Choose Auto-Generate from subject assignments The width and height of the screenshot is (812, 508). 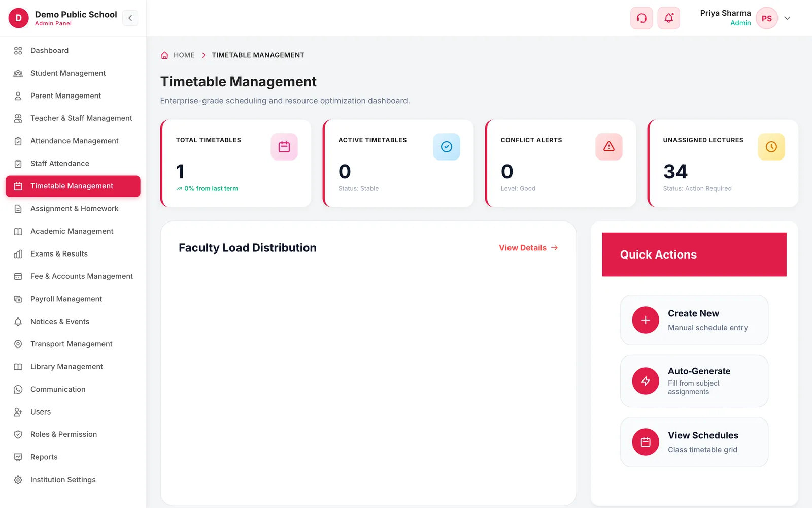coord(694,381)
